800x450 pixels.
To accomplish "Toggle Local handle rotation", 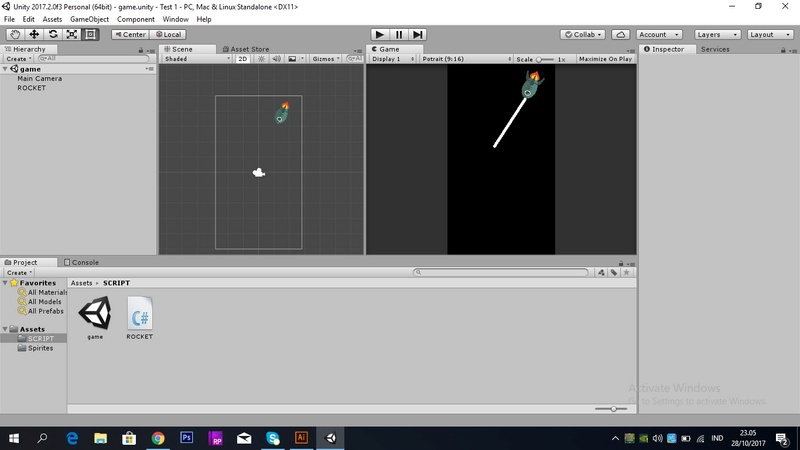I will click(168, 34).
